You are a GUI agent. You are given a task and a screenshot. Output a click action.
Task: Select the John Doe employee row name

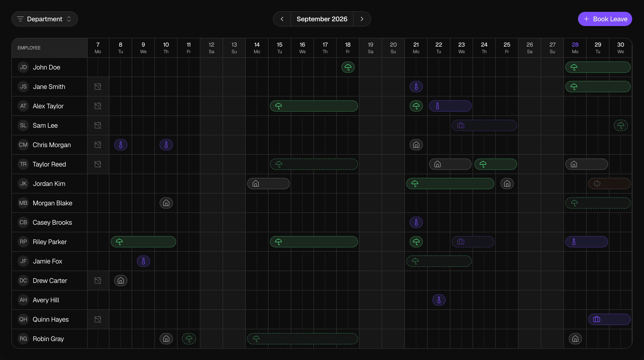pos(46,67)
